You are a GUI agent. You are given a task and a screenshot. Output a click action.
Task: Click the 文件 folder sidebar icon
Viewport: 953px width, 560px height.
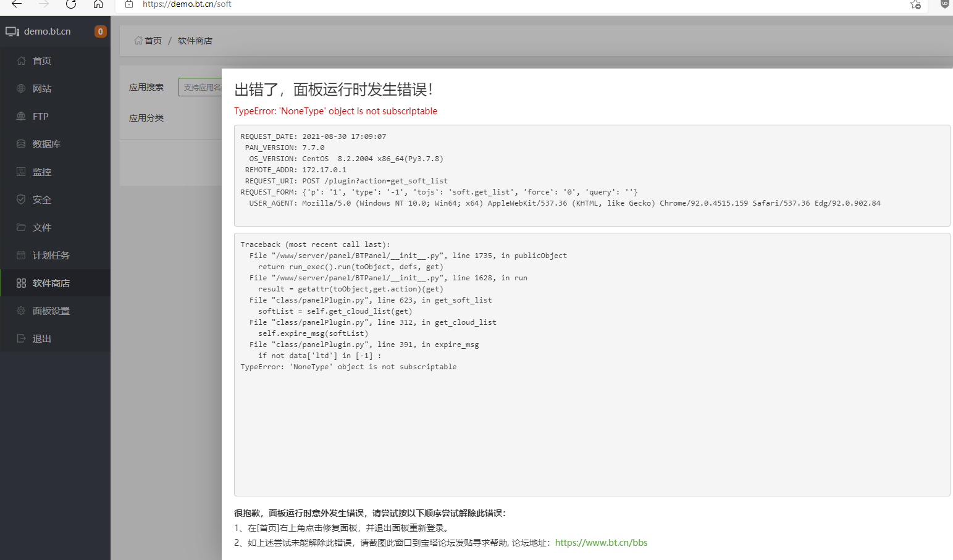pos(21,227)
